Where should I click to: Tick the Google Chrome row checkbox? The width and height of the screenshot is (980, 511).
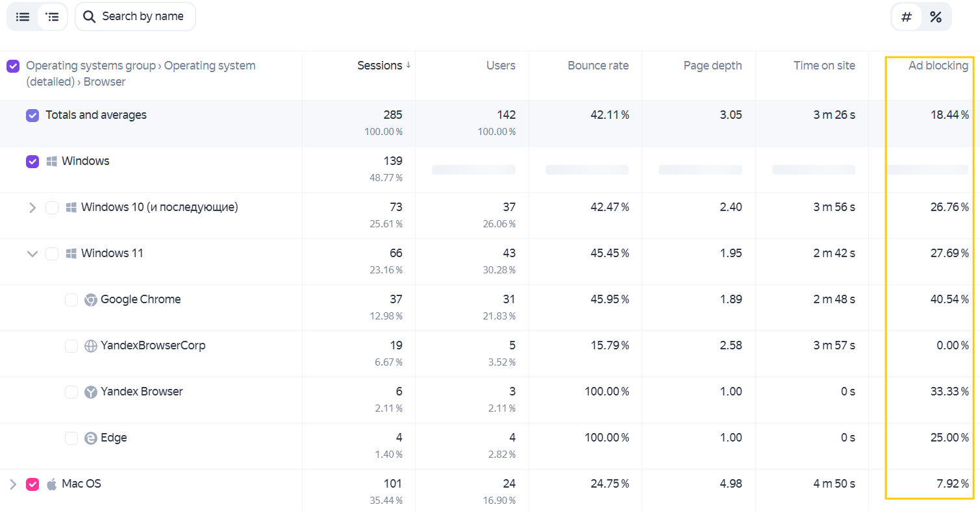point(71,300)
